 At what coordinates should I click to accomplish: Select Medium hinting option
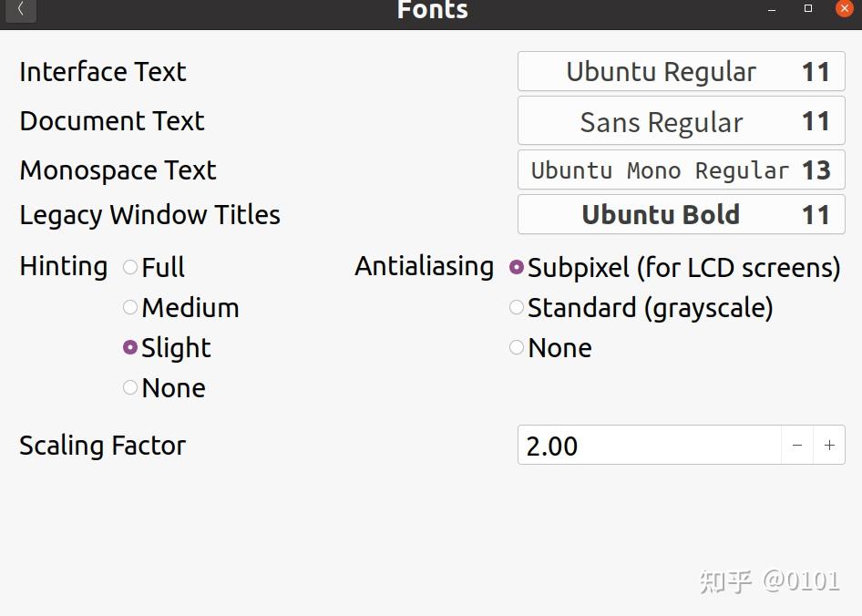(130, 307)
